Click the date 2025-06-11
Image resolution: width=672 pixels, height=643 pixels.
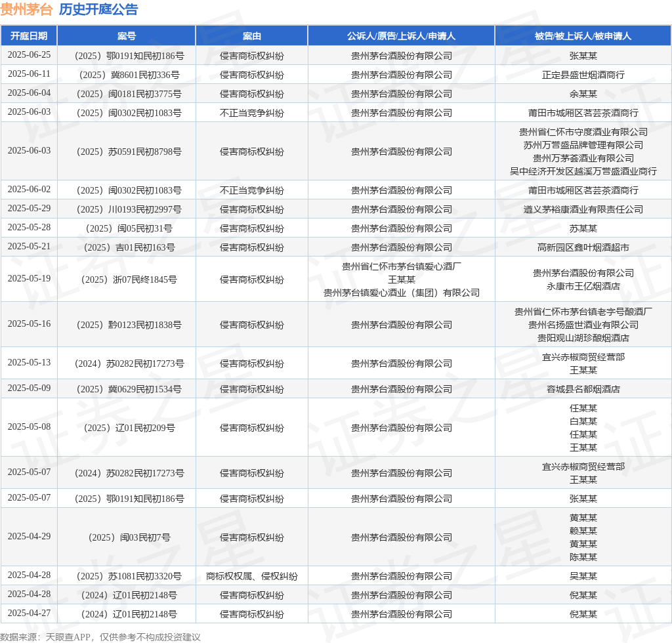point(29,73)
